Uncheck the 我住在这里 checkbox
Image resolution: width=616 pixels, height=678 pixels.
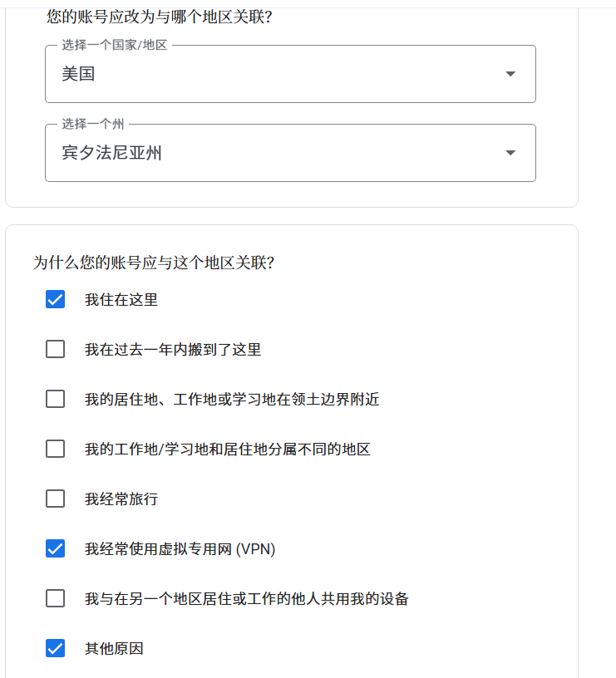point(55,299)
